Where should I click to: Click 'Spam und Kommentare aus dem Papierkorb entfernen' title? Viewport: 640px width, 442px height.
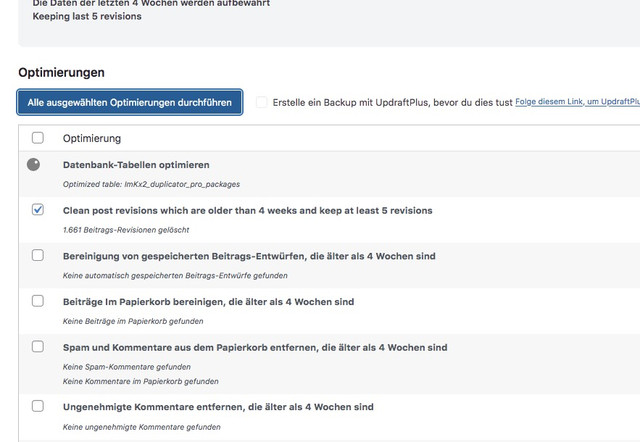pyautogui.click(x=255, y=348)
